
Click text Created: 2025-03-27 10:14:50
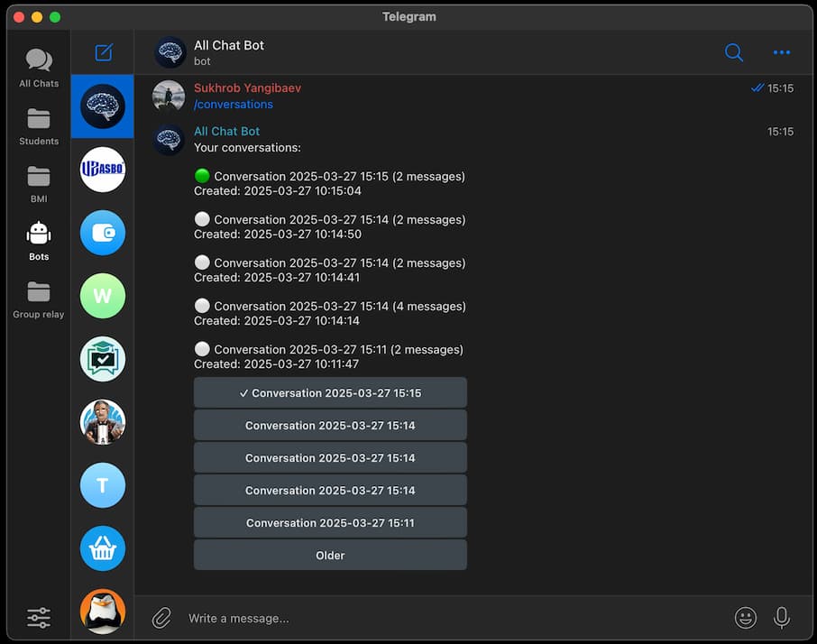[x=278, y=234]
